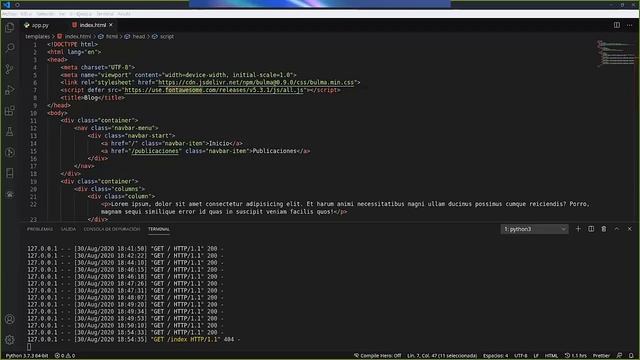Click the 'script' breadcrumb item
640x360 pixels.
(163, 36)
